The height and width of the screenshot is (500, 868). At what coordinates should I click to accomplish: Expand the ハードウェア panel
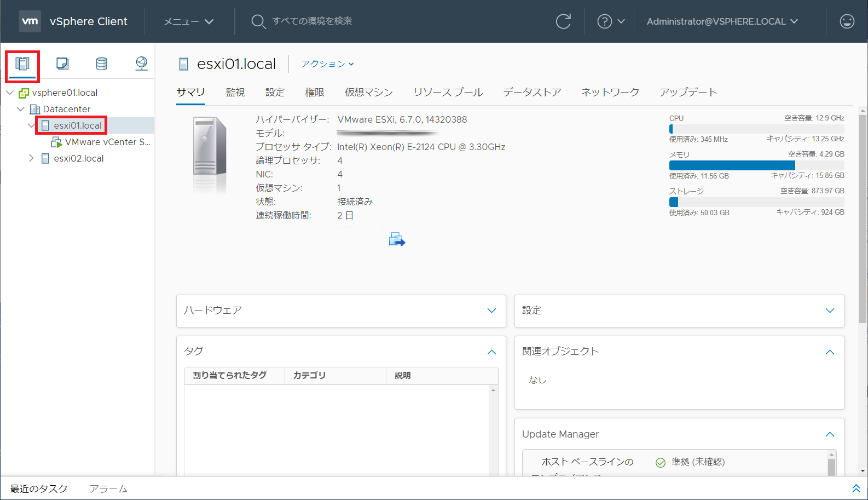[491, 311]
